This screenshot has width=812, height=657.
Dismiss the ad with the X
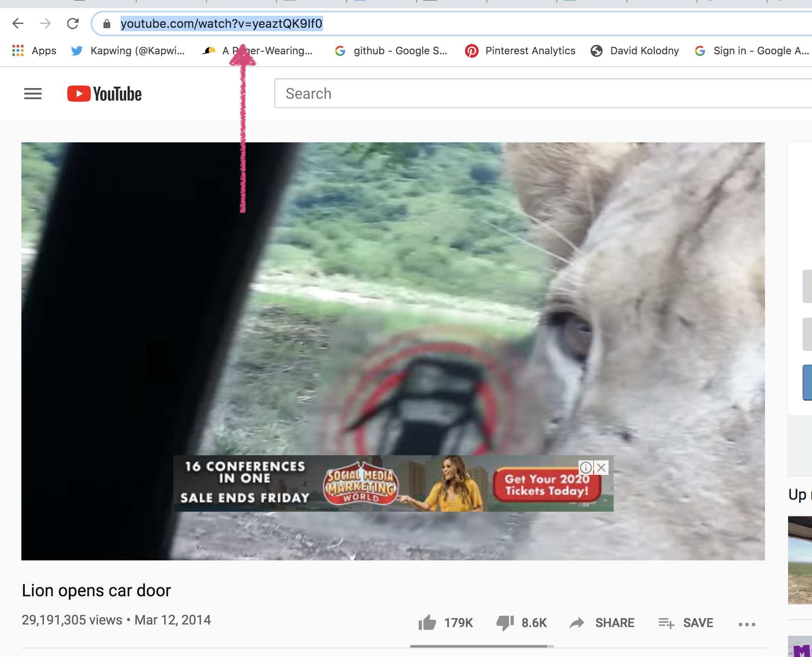(x=601, y=468)
